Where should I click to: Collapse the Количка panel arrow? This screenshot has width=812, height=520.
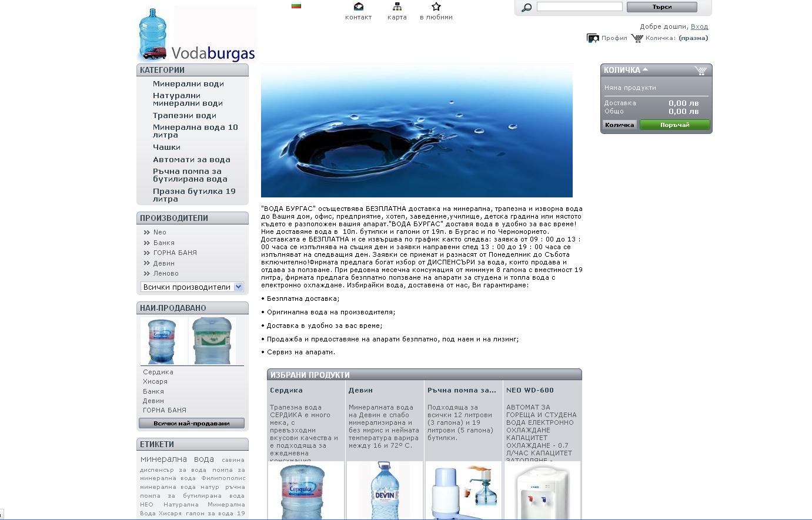click(645, 69)
